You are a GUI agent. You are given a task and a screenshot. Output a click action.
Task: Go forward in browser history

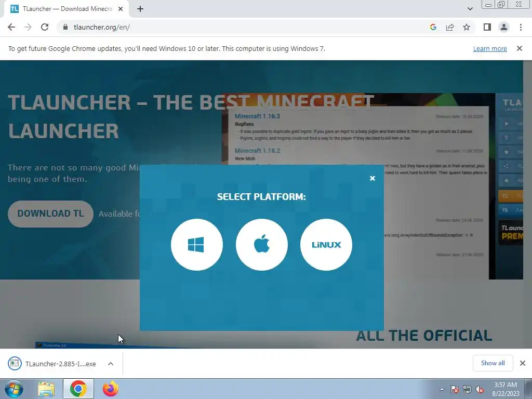coord(28,27)
